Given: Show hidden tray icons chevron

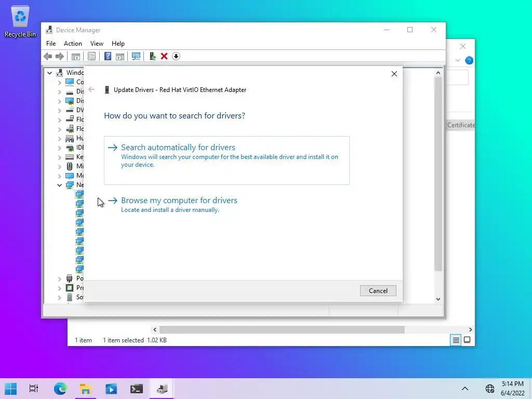Looking at the screenshot, I should click(465, 389).
